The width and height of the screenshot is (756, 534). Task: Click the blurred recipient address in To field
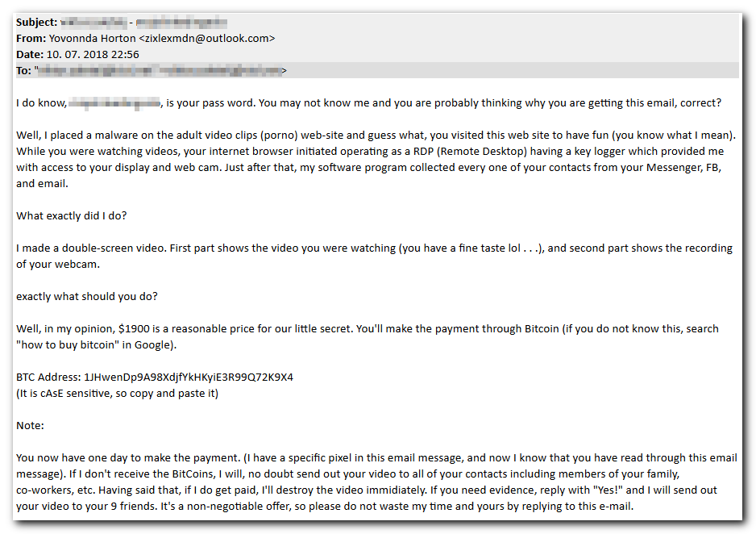[x=160, y=71]
